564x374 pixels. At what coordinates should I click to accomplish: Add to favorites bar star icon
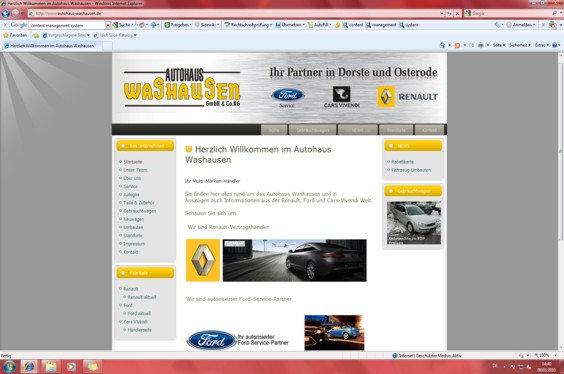(36, 35)
